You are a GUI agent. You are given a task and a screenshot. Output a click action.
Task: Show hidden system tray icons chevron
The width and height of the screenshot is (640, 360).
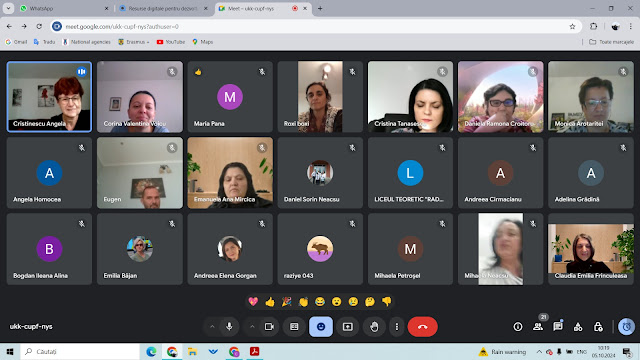(539, 351)
